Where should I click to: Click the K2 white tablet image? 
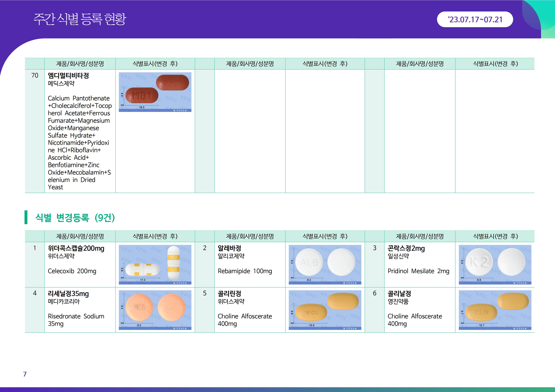pos(495,264)
